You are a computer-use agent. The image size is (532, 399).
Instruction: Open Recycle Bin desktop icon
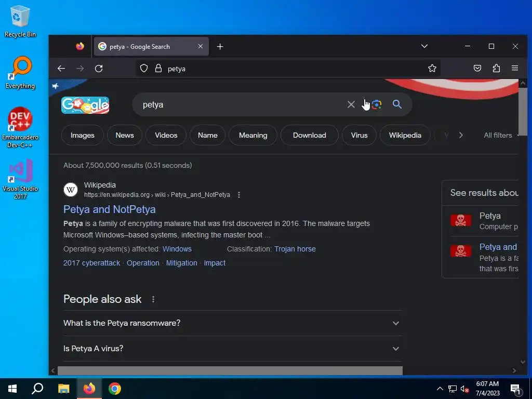[20, 21]
